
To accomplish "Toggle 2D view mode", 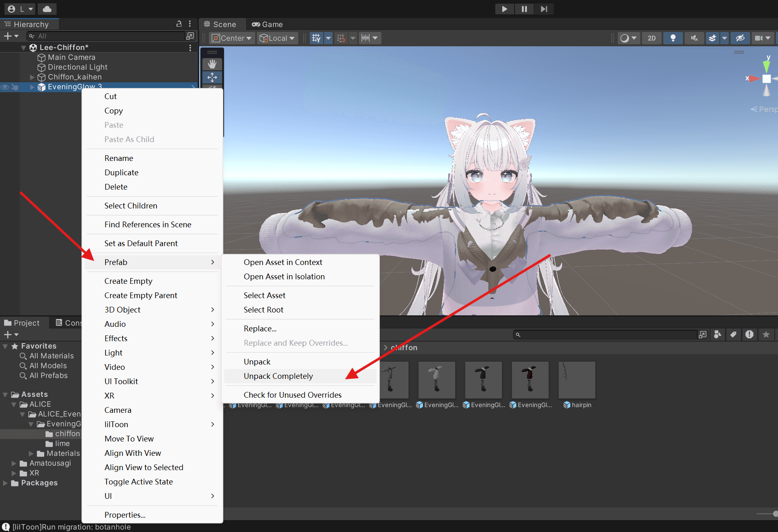I will pyautogui.click(x=651, y=38).
